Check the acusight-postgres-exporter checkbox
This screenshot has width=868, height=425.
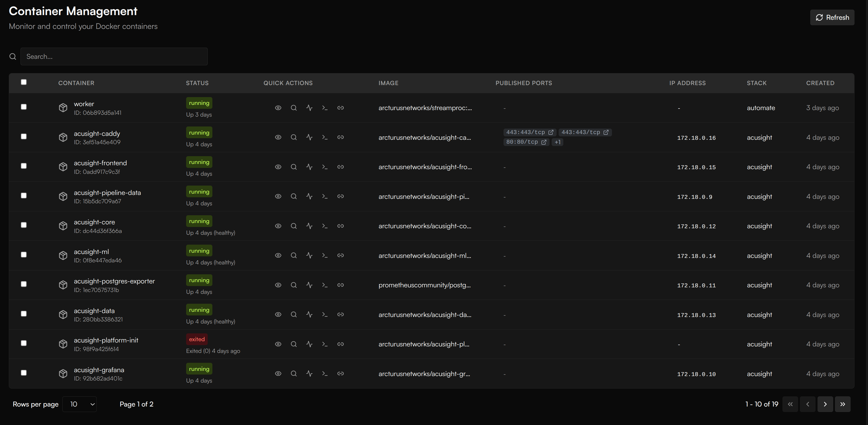coord(24,284)
